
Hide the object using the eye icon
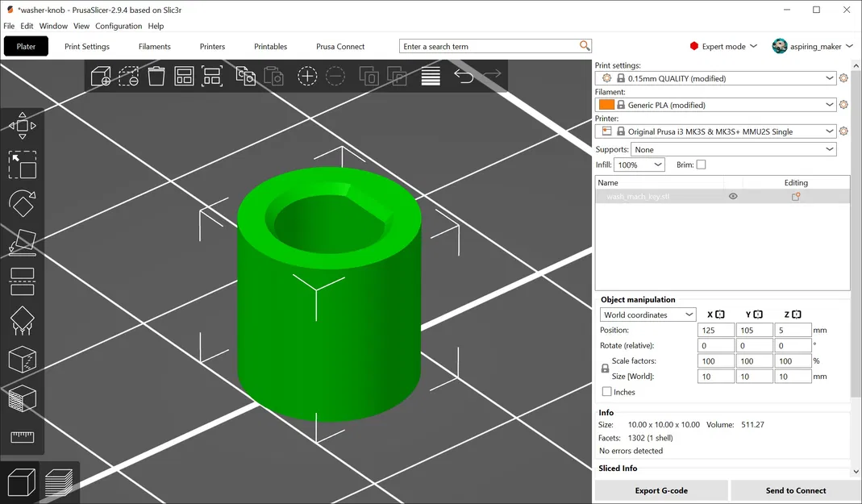tap(733, 196)
